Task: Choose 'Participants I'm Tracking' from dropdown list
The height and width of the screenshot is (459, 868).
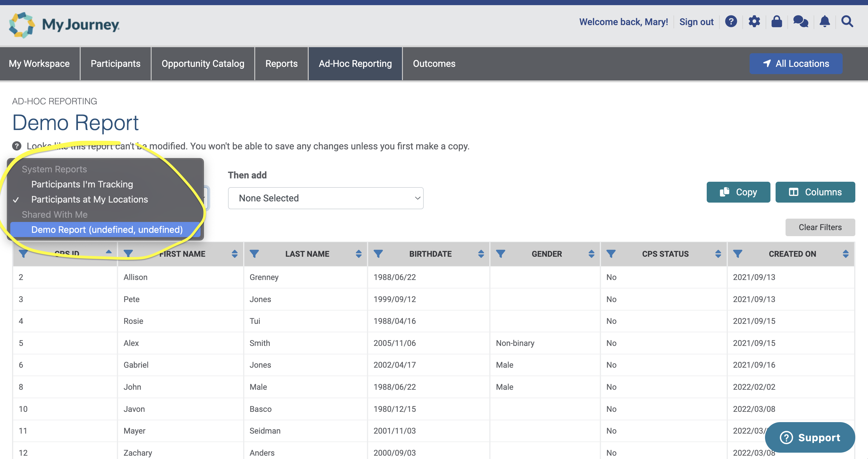Action: 82,184
